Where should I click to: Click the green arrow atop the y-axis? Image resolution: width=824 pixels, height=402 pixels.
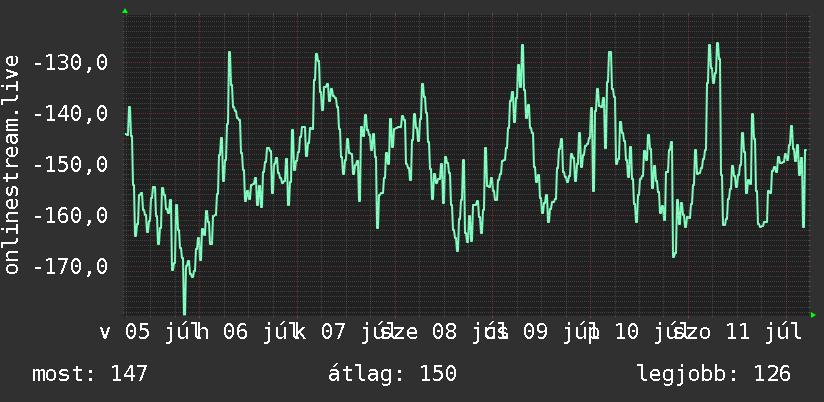coord(125,11)
